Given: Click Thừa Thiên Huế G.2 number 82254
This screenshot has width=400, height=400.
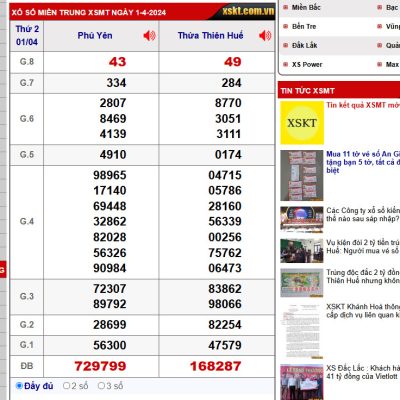Looking at the screenshot, I should [x=225, y=325].
